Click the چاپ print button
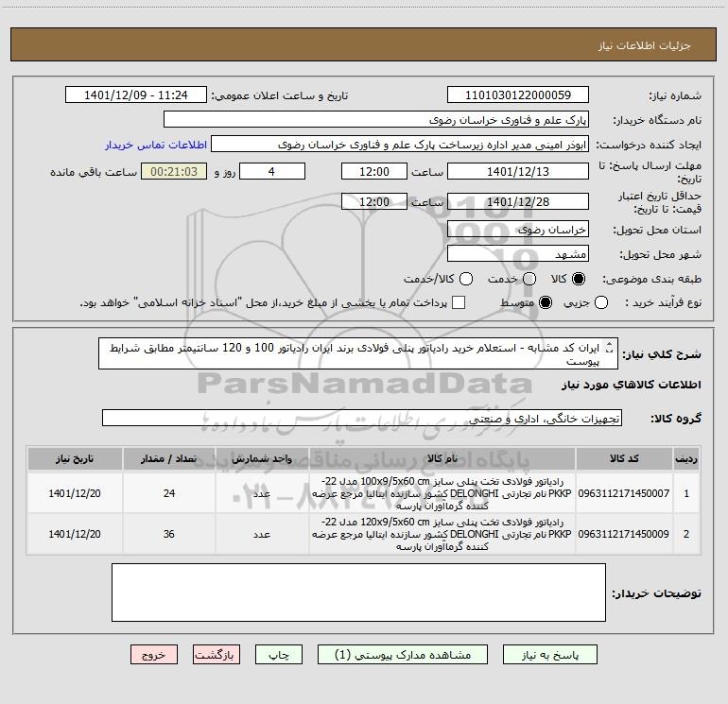 [279, 655]
